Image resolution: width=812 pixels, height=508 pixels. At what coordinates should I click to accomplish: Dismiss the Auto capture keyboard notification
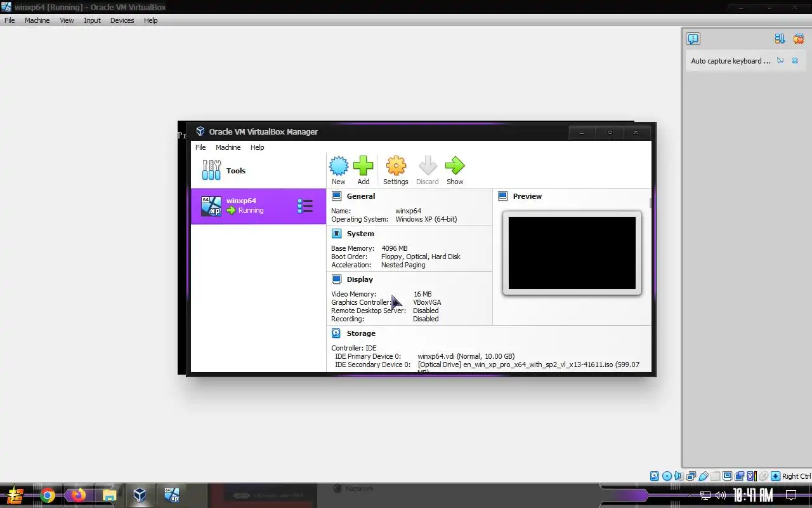click(795, 61)
